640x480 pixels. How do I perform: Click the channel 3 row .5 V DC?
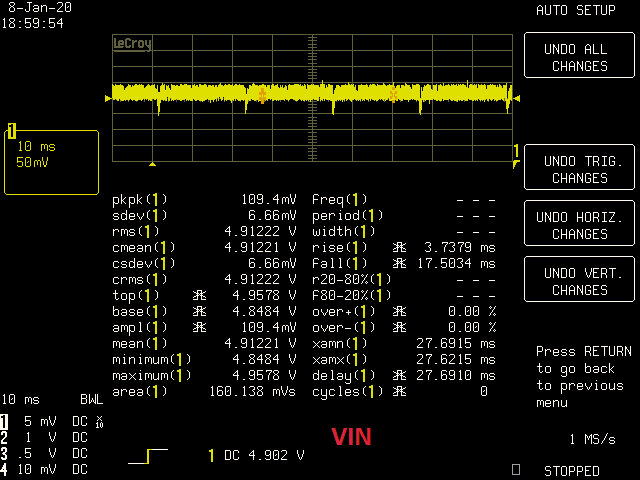44,453
